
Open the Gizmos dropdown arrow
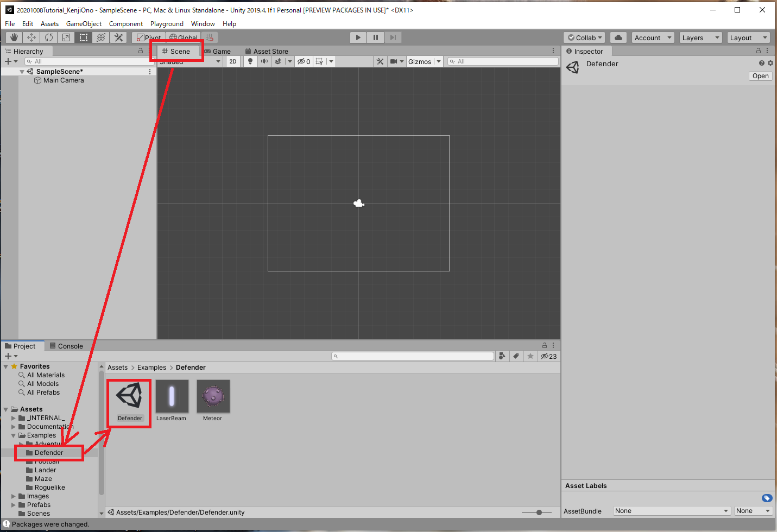439,61
